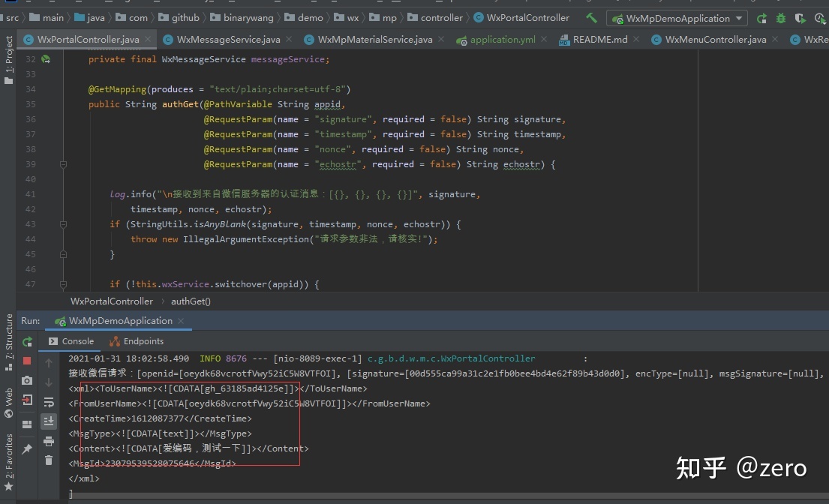The height and width of the screenshot is (504, 829).
Task: Click the up arrow in console toolbar
Action: (x=49, y=363)
